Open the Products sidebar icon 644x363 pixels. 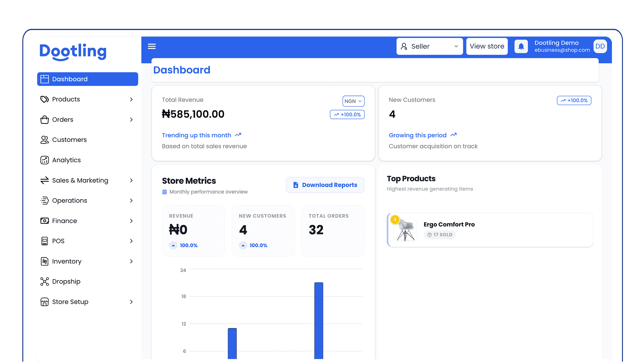(45, 99)
